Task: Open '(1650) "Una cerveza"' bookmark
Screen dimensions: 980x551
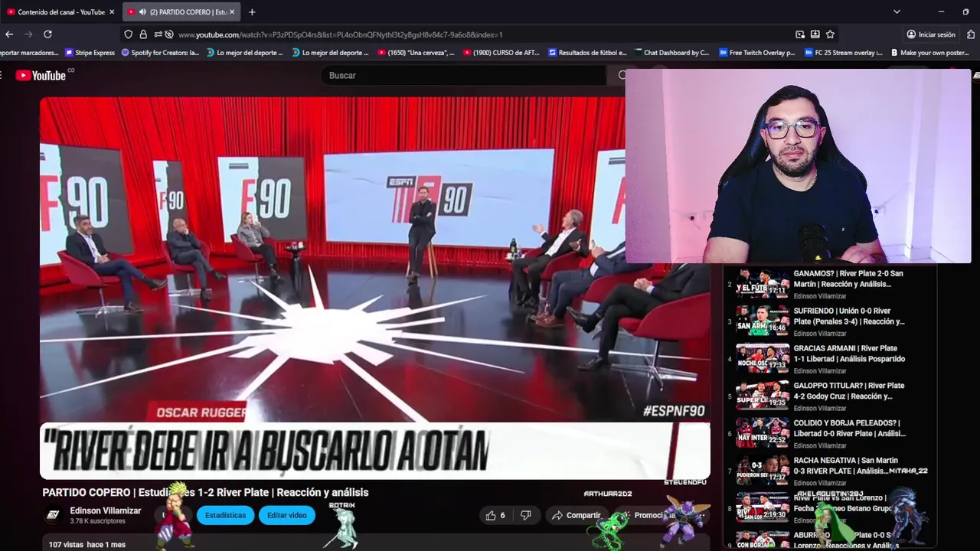Action: coord(416,53)
